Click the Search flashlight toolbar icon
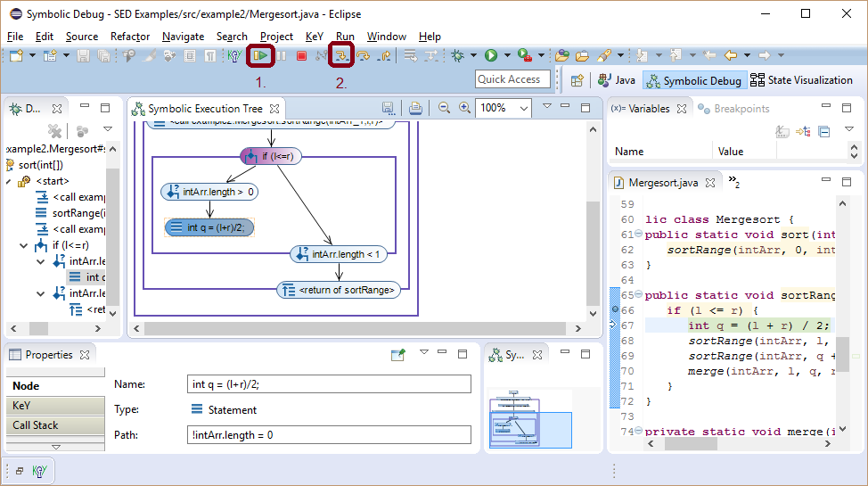The width and height of the screenshot is (868, 486). coord(603,55)
